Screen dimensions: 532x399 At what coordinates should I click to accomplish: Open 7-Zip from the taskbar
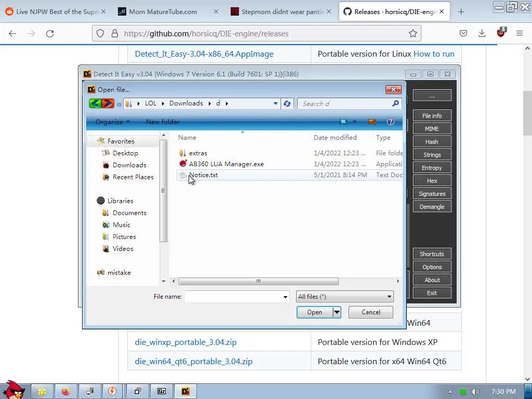[x=162, y=391]
